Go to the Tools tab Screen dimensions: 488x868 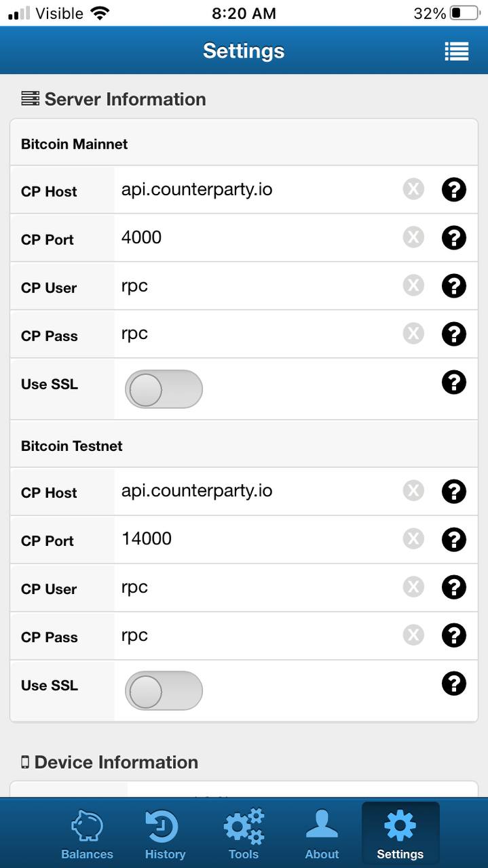tap(244, 834)
